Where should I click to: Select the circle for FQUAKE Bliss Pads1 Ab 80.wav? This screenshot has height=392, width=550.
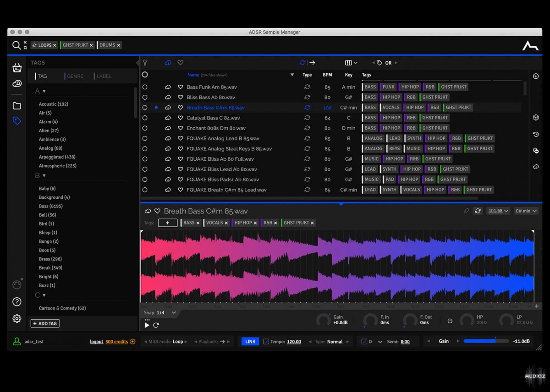(145, 180)
